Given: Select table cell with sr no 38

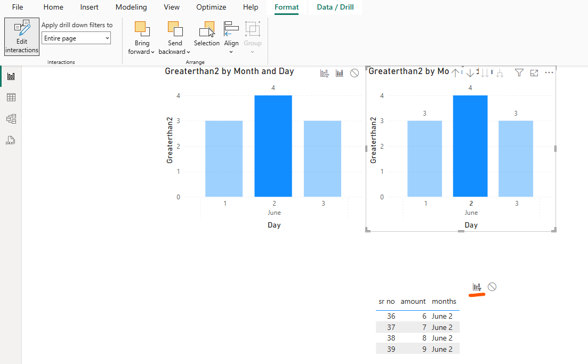Looking at the screenshot, I should click(391, 338).
